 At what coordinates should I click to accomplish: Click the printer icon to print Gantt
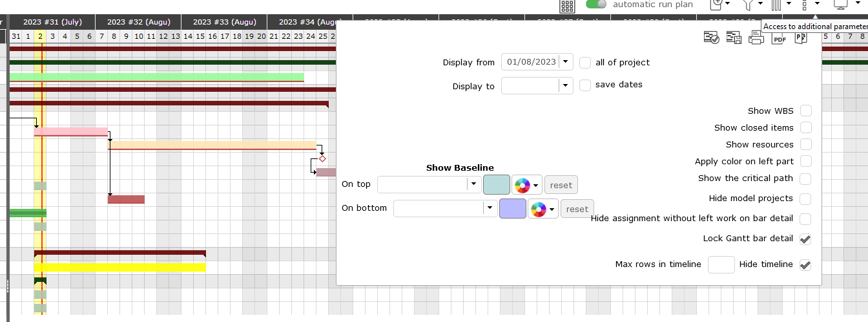pyautogui.click(x=756, y=38)
